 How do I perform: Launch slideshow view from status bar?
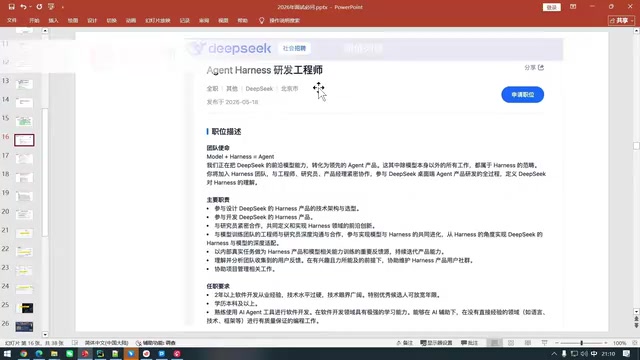coord(544,343)
